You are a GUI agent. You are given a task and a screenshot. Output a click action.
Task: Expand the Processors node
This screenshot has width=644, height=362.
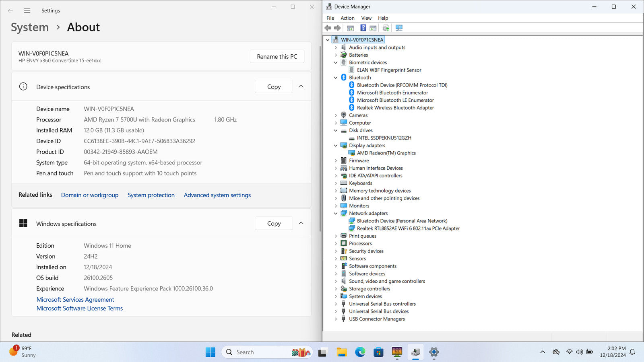click(x=336, y=244)
